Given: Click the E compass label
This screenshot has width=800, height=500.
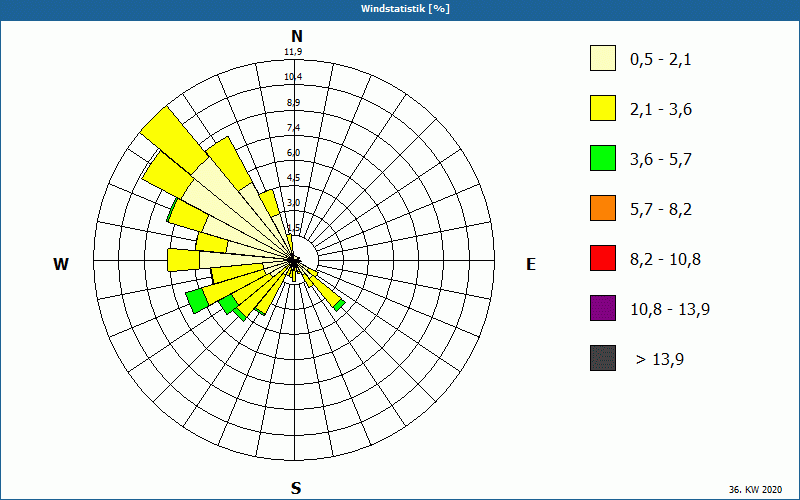Looking at the screenshot, I should (x=531, y=264).
